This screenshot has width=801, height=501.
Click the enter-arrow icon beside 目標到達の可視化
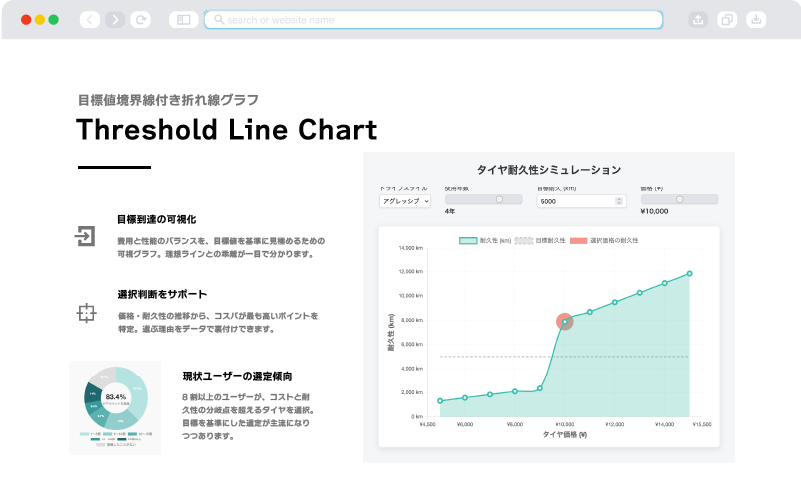85,236
